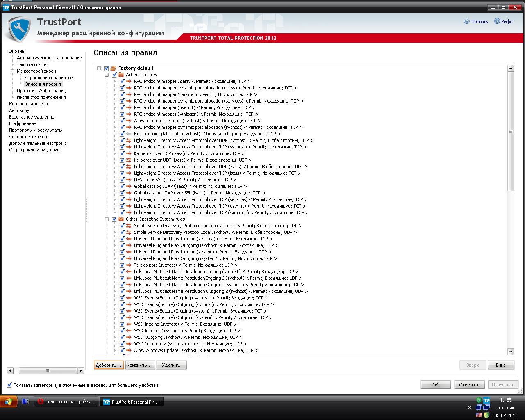Click the arrow icon of LDAP over SSL (lsass)

(129, 180)
